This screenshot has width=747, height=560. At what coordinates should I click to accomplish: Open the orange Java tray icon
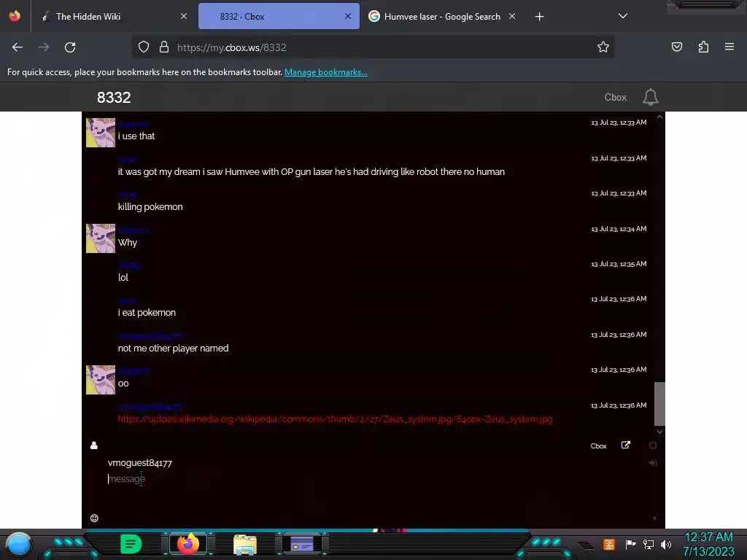609,544
